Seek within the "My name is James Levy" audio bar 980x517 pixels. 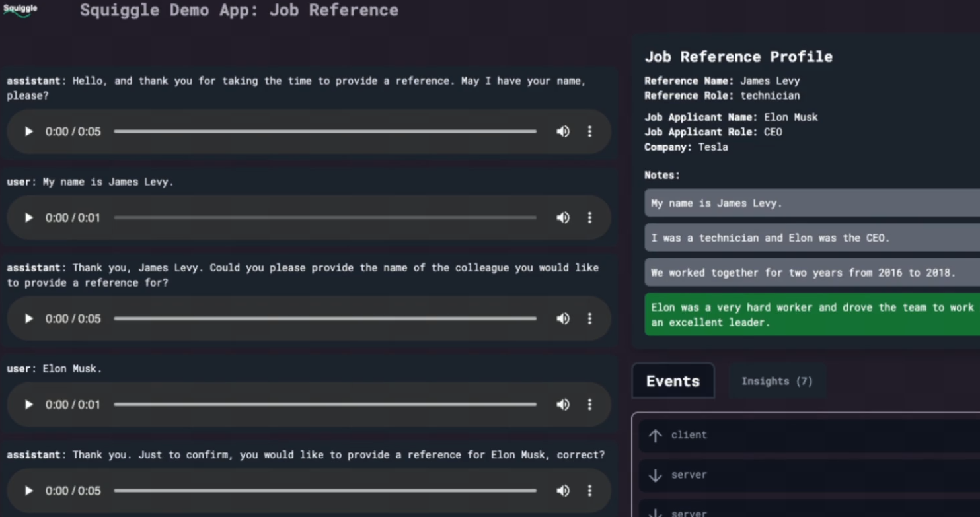325,217
